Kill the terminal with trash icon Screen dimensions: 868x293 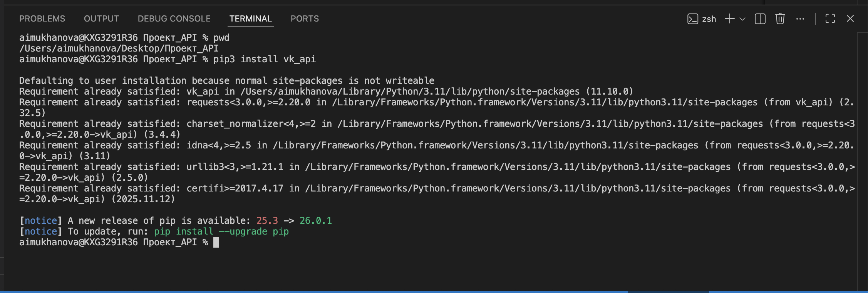(x=780, y=19)
